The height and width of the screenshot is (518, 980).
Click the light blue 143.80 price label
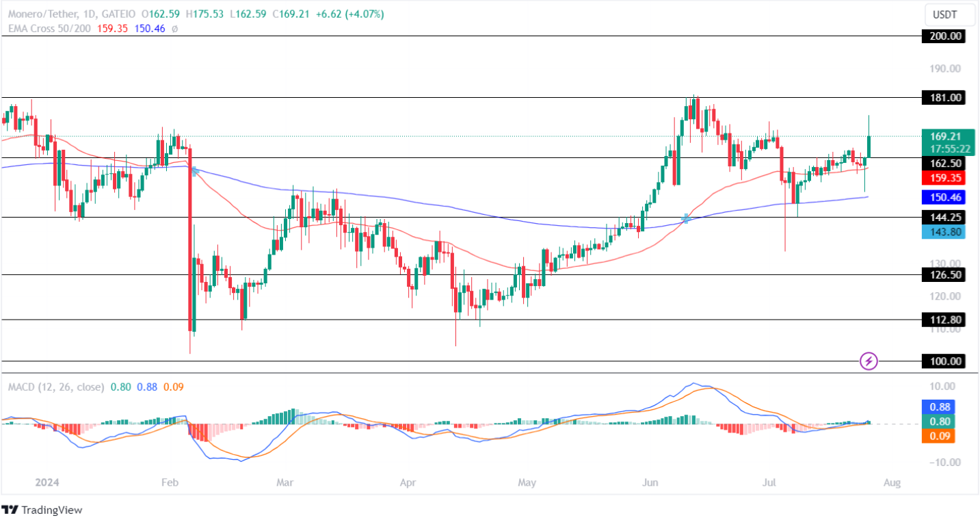coord(944,232)
